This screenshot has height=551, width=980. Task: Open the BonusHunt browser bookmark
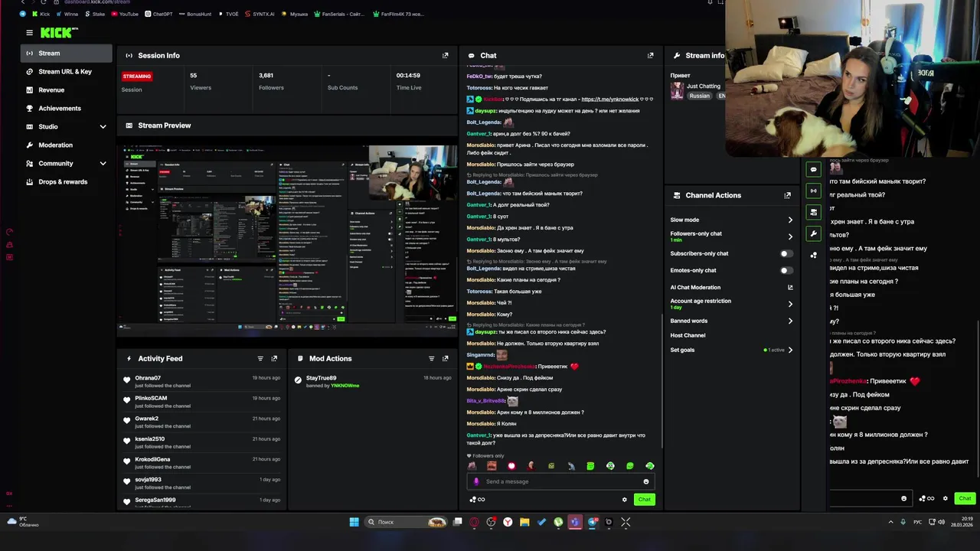(194, 14)
